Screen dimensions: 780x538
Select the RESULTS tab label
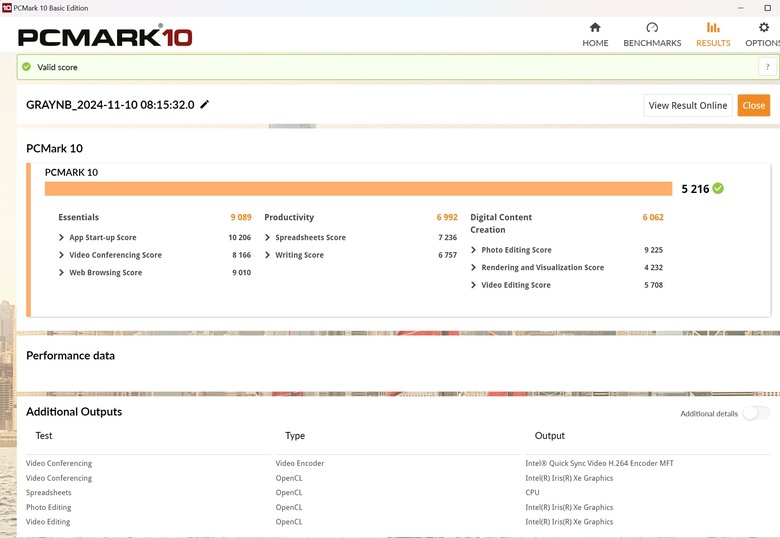click(x=713, y=43)
